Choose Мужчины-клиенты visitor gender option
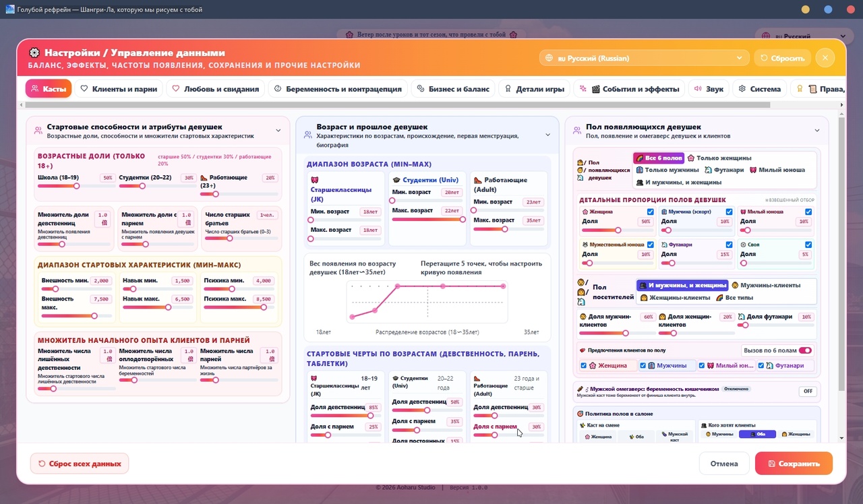 (x=766, y=285)
